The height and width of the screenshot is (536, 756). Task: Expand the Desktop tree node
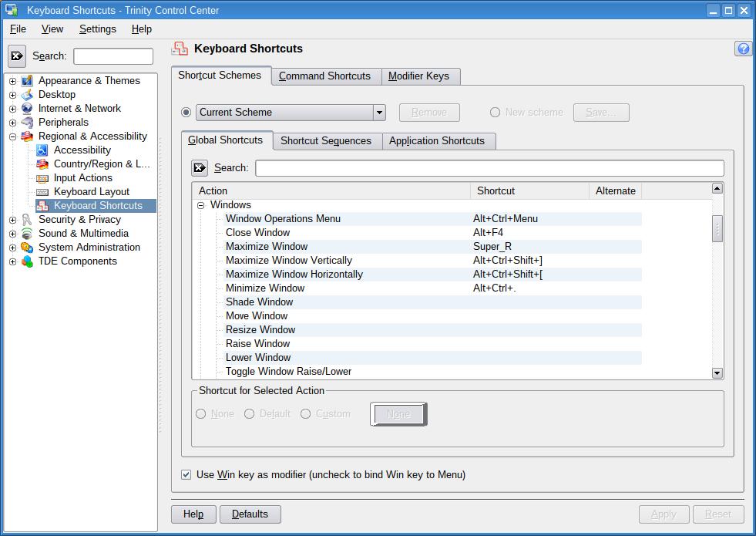click(12, 95)
